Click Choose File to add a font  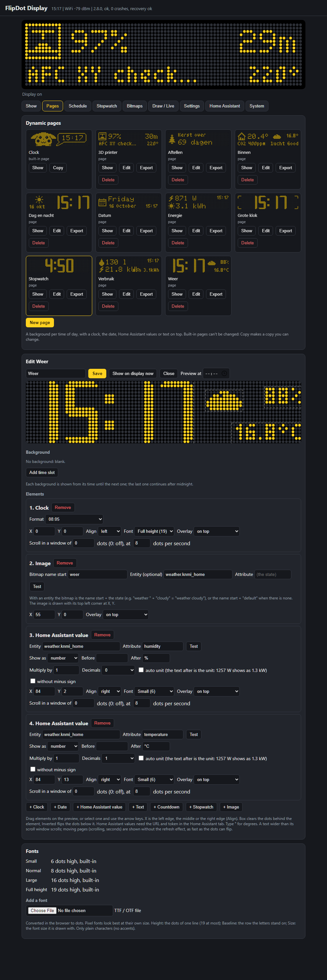click(x=42, y=910)
